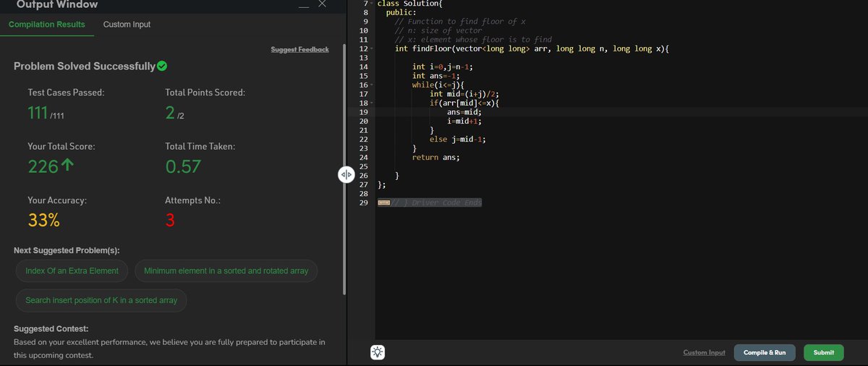The height and width of the screenshot is (366, 868).
Task: Click the Custom Input link near Compile & Run
Action: coord(704,352)
